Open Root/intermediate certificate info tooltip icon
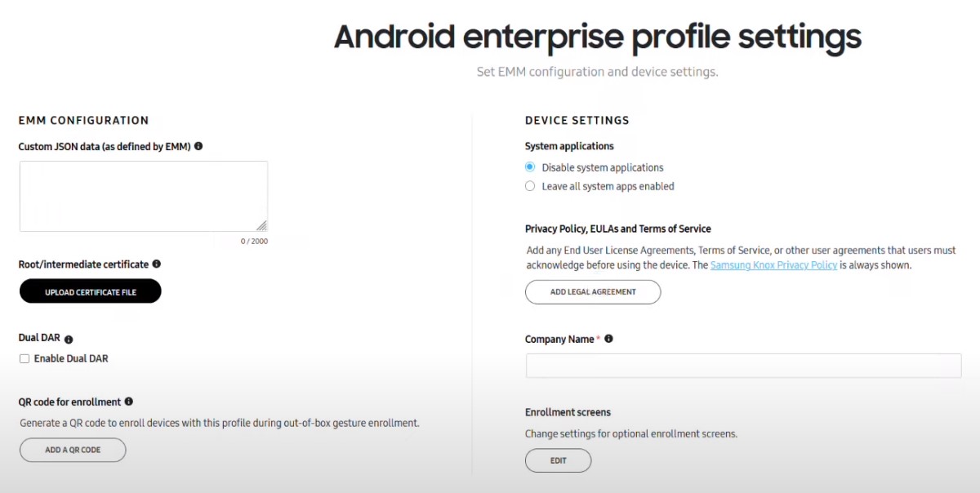Image resolution: width=980 pixels, height=493 pixels. pyautogui.click(x=157, y=264)
